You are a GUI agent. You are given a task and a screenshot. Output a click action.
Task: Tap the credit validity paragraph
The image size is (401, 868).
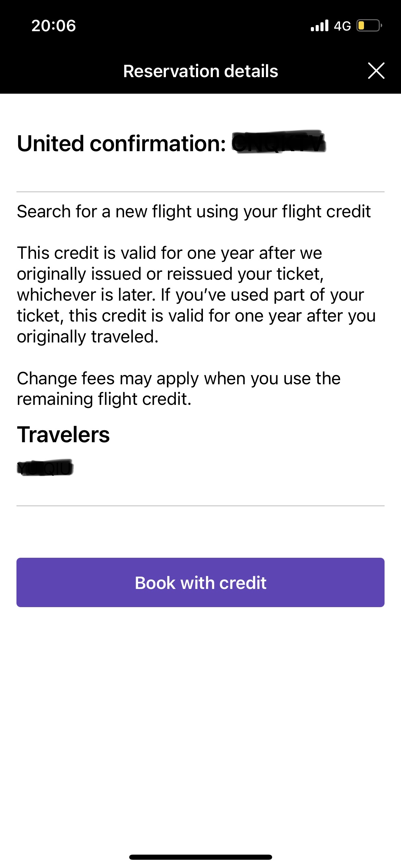196,295
